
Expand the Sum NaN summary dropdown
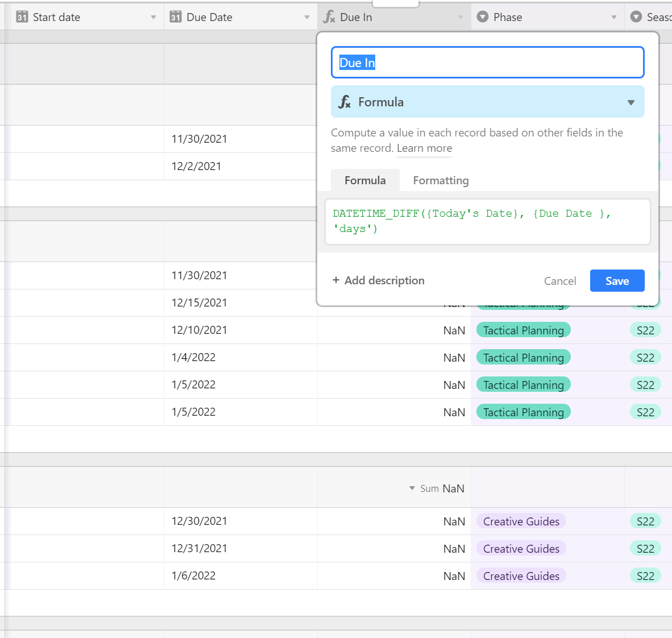coord(412,488)
